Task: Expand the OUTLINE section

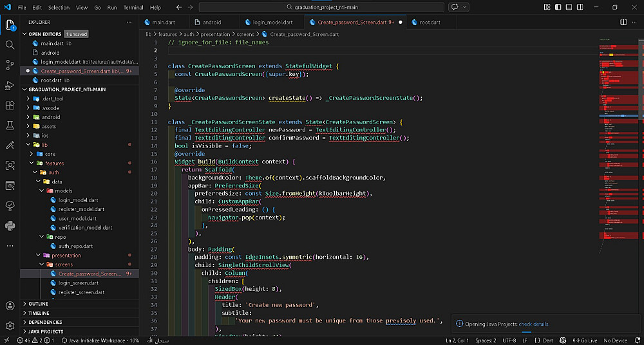Action: (39, 304)
